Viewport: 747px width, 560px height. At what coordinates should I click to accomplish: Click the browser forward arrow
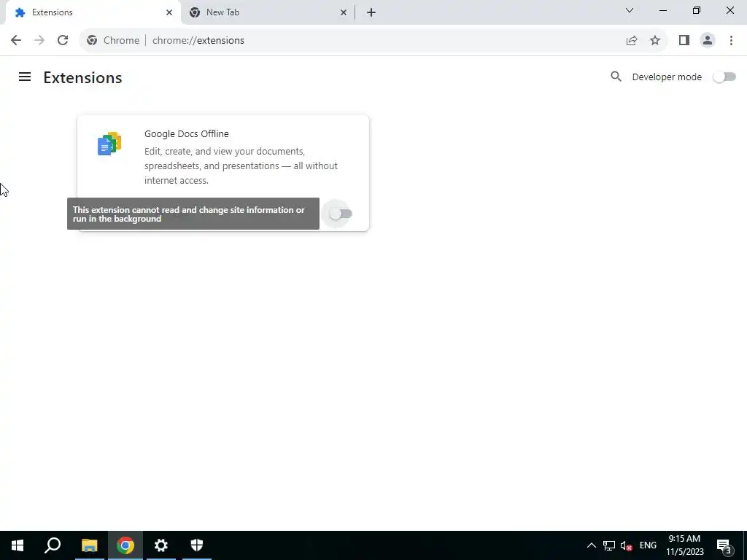(x=39, y=41)
